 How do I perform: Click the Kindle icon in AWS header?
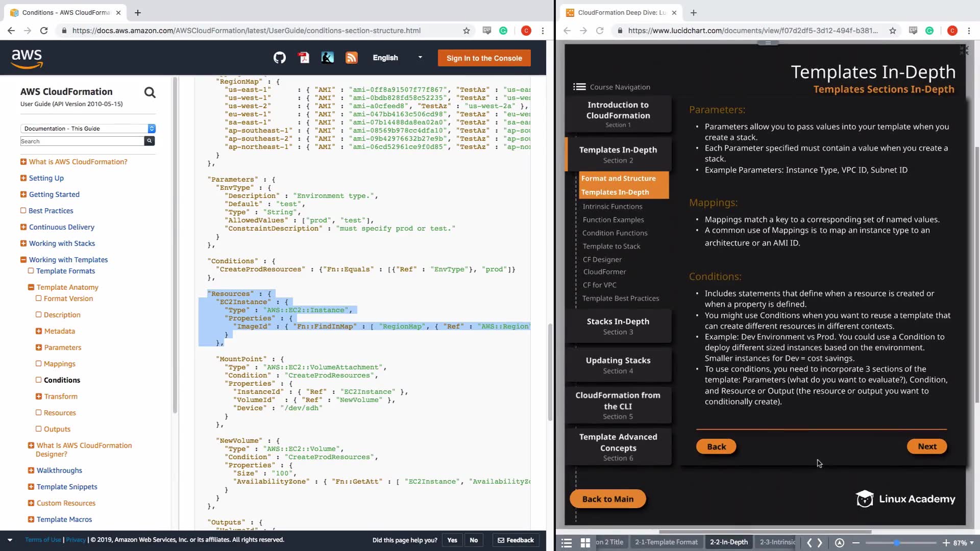tap(327, 58)
